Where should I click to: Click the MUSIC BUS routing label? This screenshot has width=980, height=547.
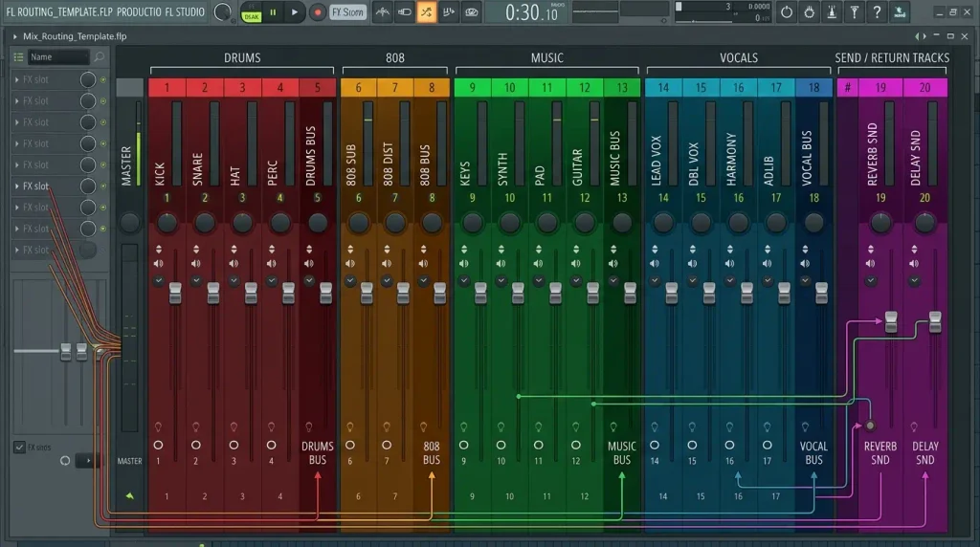point(622,452)
